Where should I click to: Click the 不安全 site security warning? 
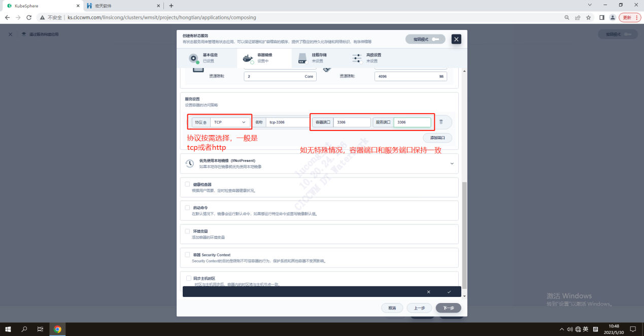click(51, 17)
